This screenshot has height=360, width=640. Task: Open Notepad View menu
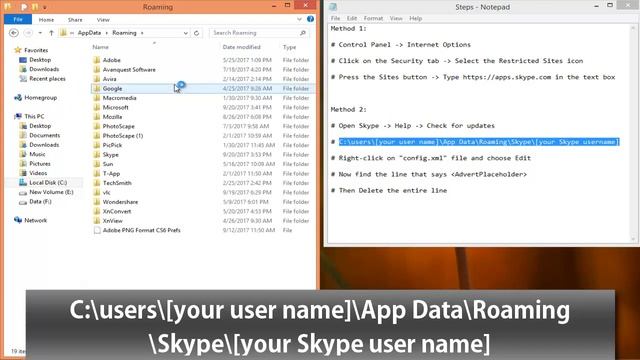[396, 18]
